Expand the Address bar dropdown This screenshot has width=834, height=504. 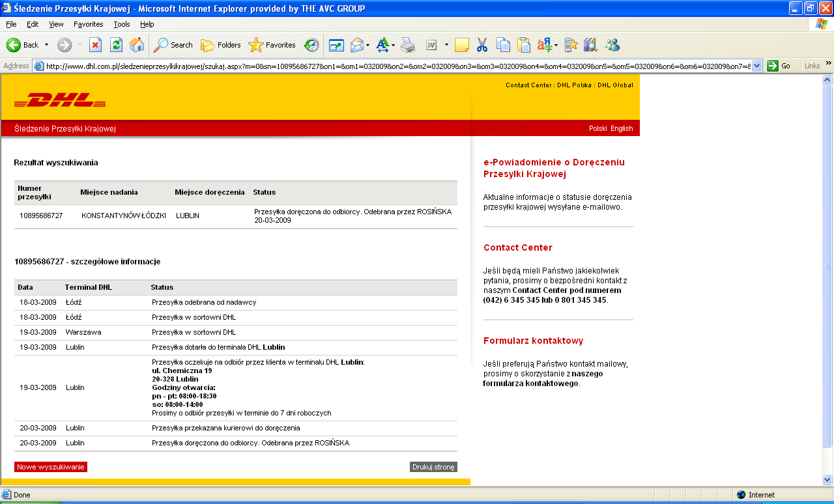click(x=757, y=66)
